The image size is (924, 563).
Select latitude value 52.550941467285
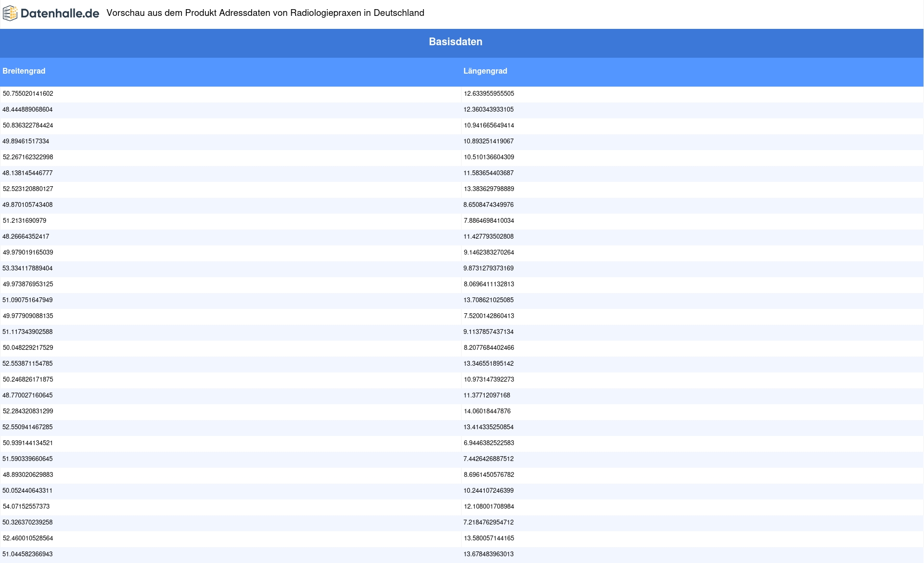[28, 427]
